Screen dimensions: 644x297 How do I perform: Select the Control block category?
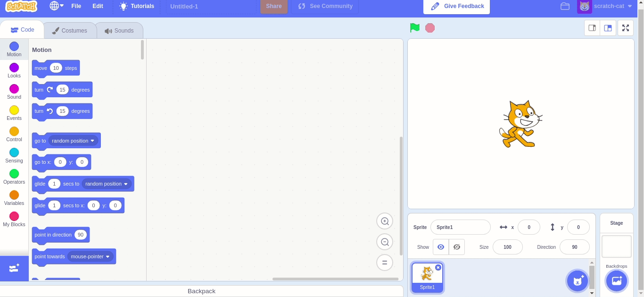[14, 134]
